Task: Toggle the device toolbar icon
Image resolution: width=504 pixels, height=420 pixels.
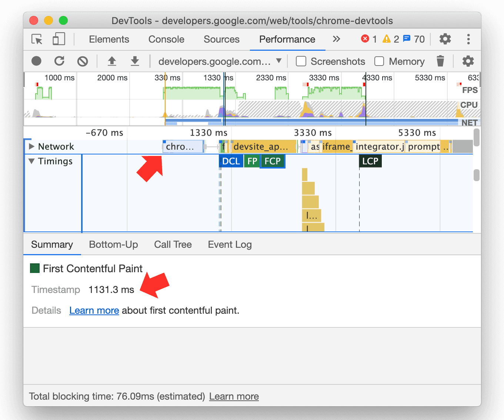Action: click(59, 39)
